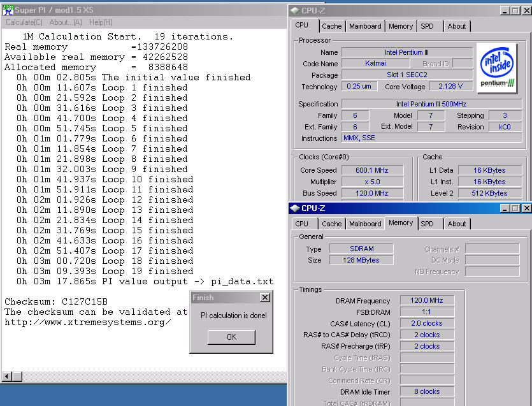Screen dimensions: 532x406
Task: Click the Model value 7 field
Action: pyautogui.click(x=431, y=115)
